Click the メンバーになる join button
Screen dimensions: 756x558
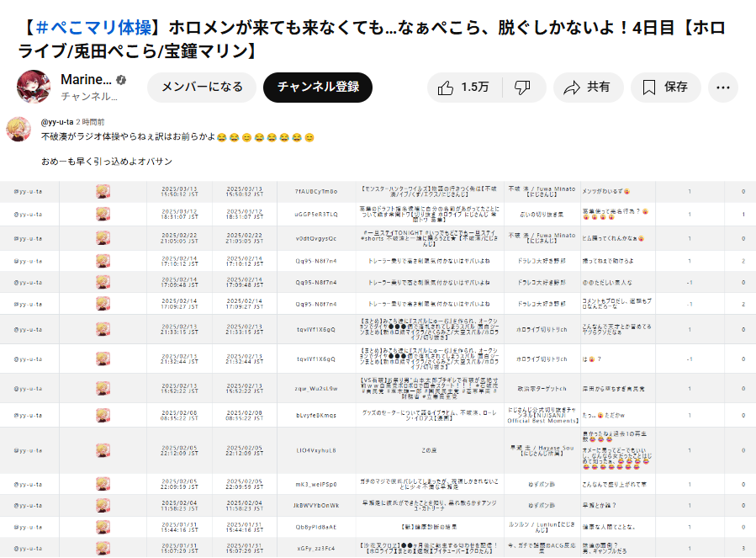coord(202,88)
